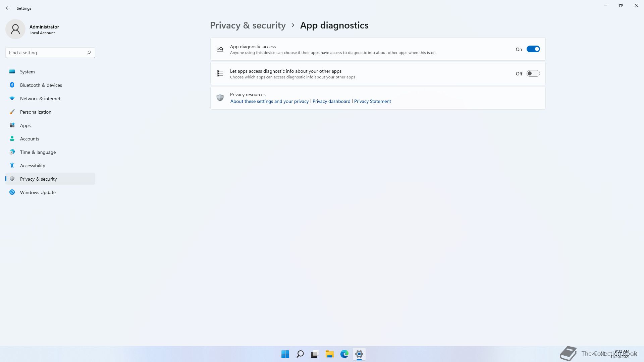
Task: Open Bluetooth & devices section
Action: point(50,85)
